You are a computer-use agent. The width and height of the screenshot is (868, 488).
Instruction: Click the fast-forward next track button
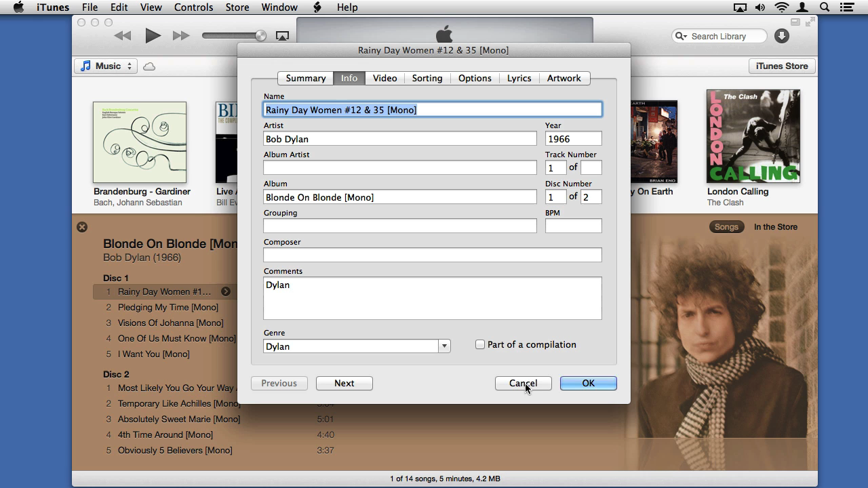point(181,36)
